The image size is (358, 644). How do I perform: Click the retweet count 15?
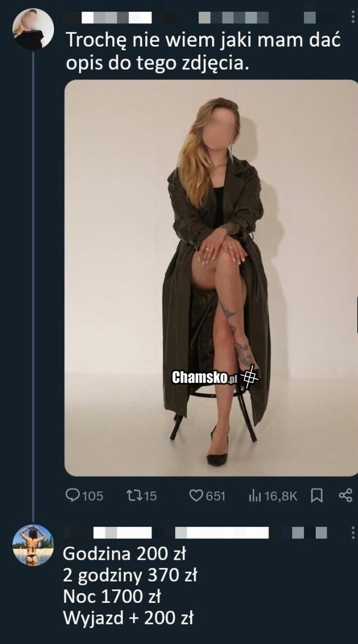(149, 496)
